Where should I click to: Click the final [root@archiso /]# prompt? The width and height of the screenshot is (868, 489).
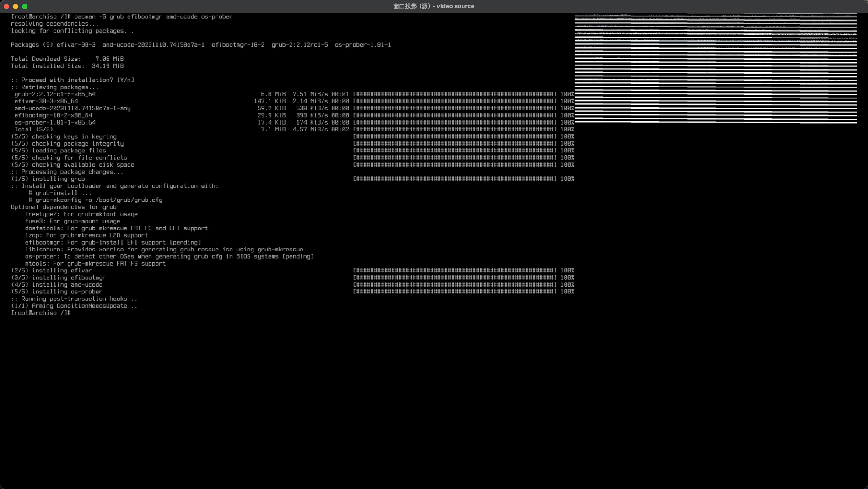pyautogui.click(x=41, y=313)
